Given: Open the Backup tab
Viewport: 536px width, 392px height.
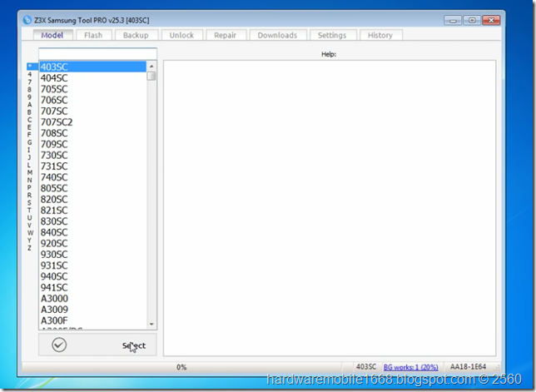Looking at the screenshot, I should (136, 35).
